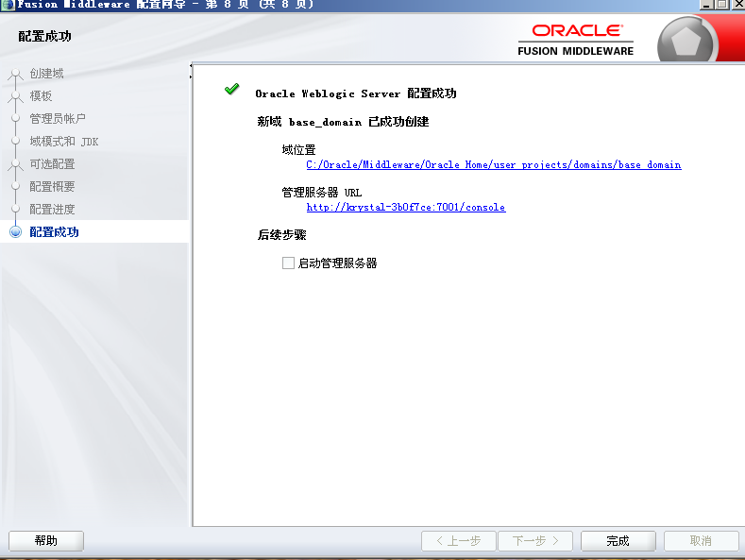Select the 管理员帐户 step in sidebar
Image resolution: width=745 pixels, height=560 pixels.
pyautogui.click(x=58, y=118)
